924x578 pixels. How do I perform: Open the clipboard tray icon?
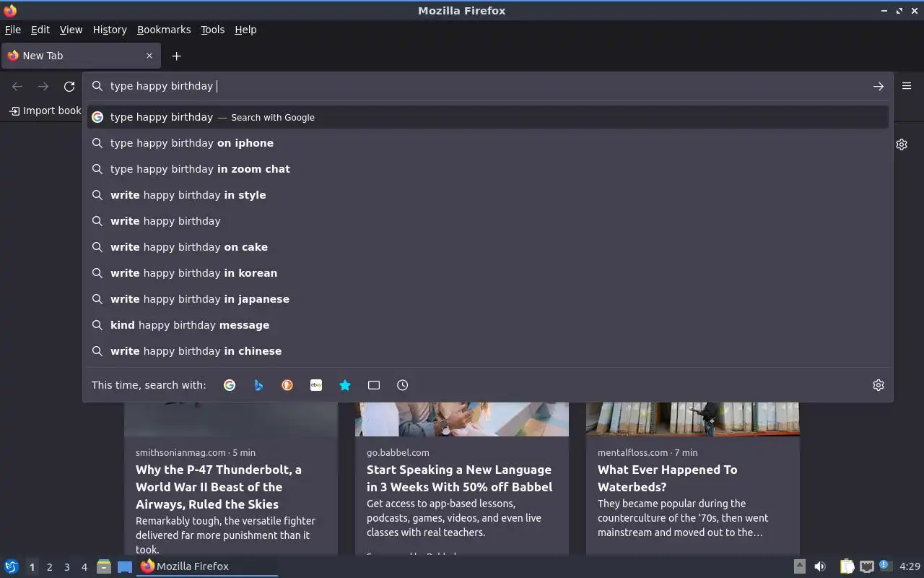[x=847, y=566]
